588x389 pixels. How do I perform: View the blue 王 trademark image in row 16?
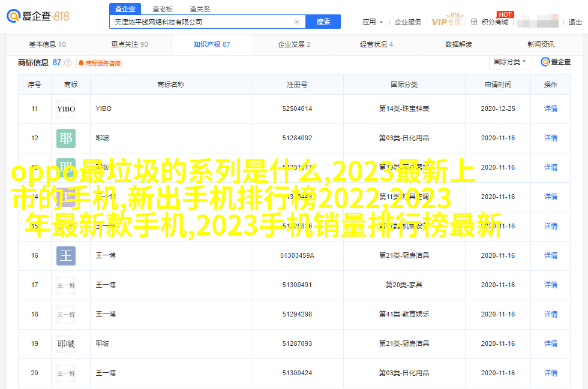66,256
